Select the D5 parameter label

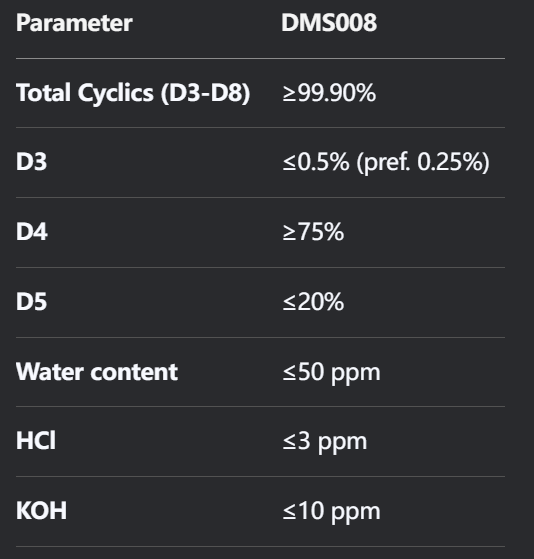[31, 302]
